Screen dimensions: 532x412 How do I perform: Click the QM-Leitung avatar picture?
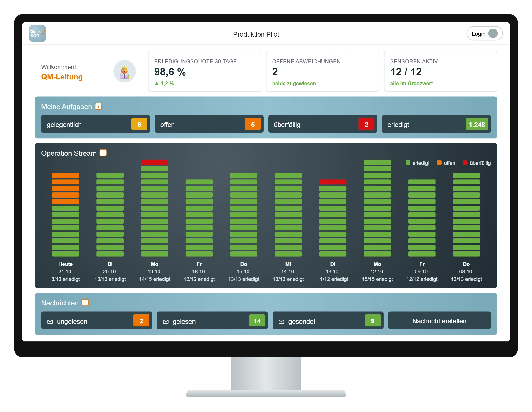coord(125,71)
